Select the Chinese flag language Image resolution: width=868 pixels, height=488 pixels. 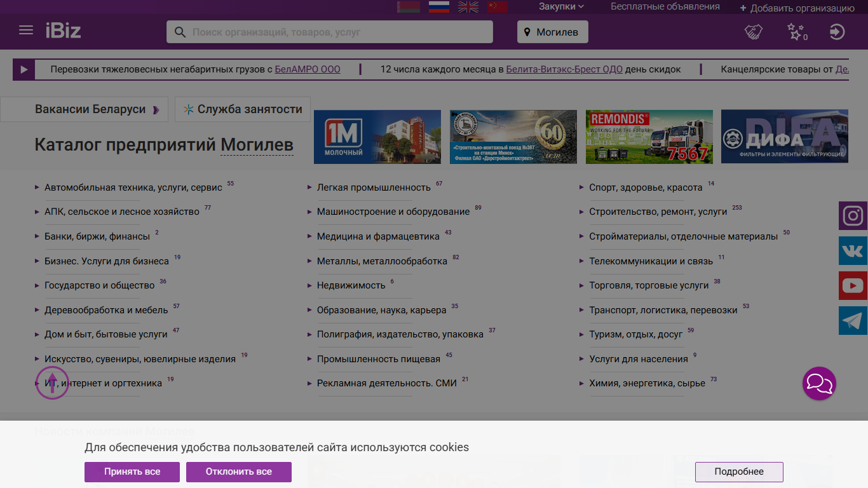pyautogui.click(x=498, y=6)
